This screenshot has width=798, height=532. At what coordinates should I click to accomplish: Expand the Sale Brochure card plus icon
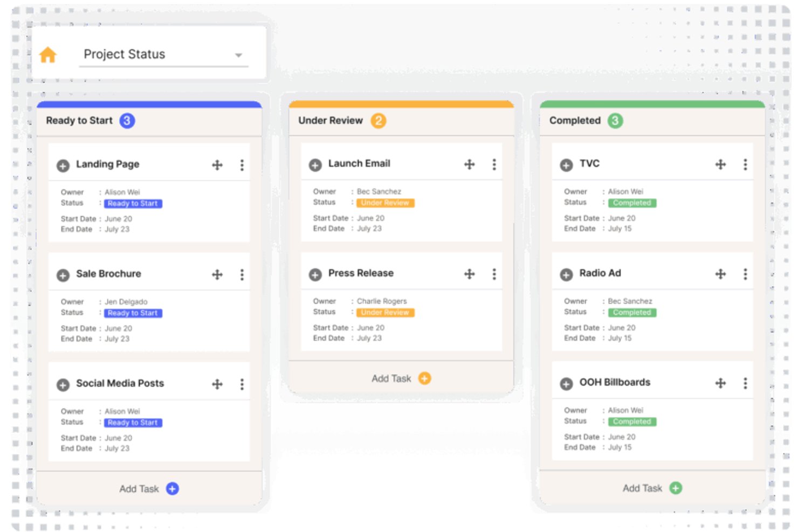[63, 275]
